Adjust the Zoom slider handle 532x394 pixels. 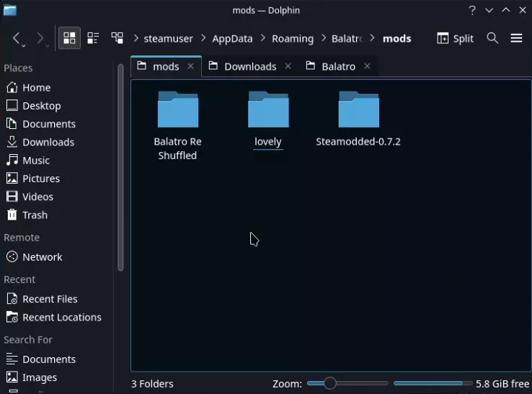(329, 383)
